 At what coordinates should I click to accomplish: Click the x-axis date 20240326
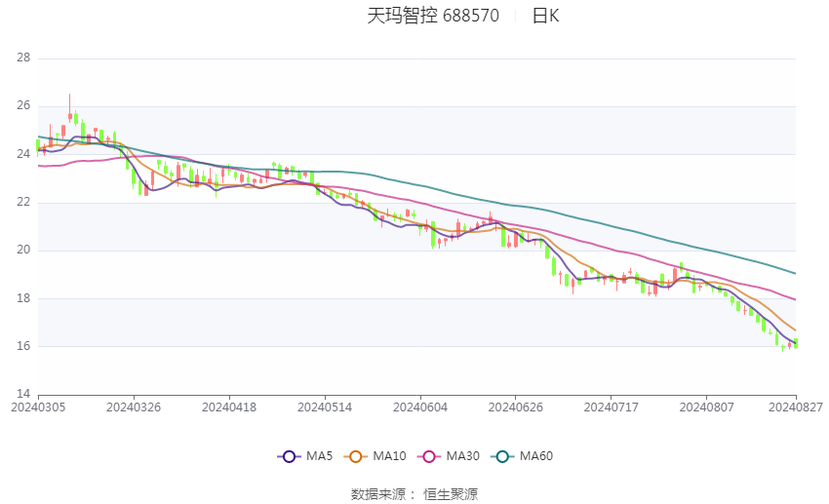134,407
